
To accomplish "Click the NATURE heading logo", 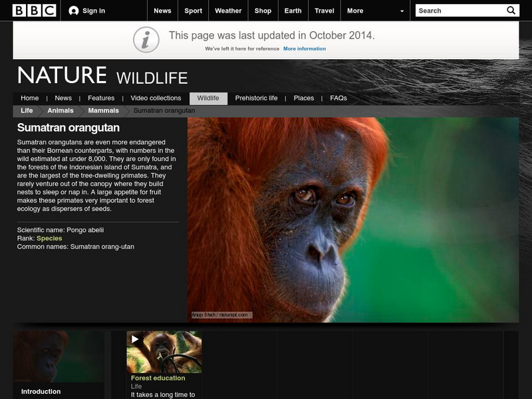I will pyautogui.click(x=62, y=75).
